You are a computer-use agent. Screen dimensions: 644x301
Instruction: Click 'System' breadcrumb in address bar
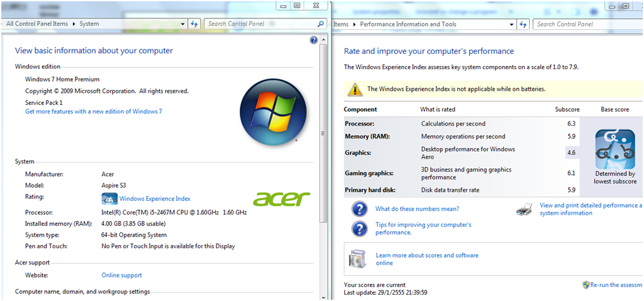coord(89,24)
